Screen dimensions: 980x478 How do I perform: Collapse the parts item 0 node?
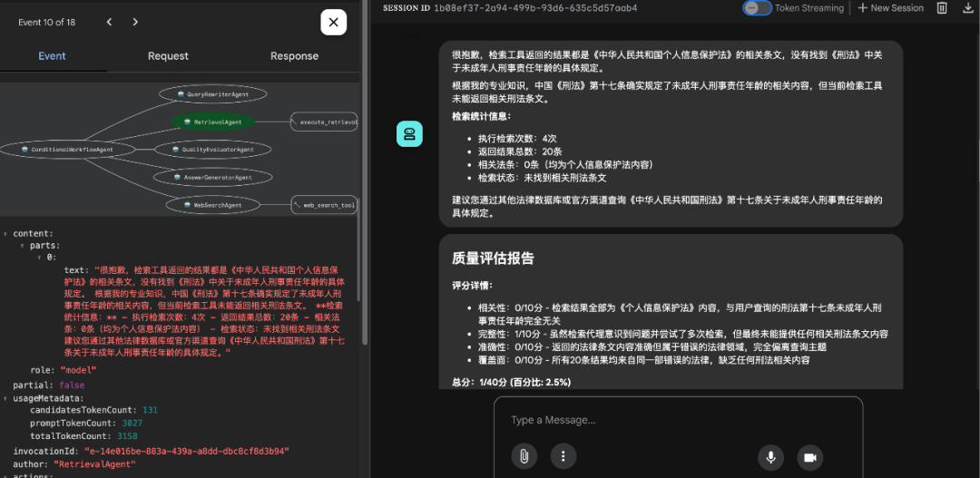coord(39,258)
